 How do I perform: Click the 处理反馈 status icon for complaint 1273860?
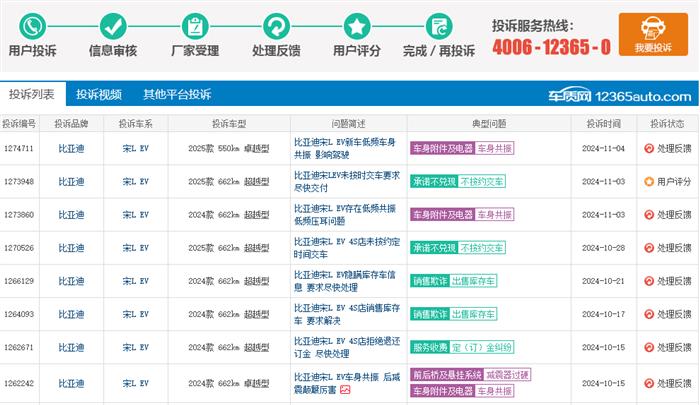(649, 215)
